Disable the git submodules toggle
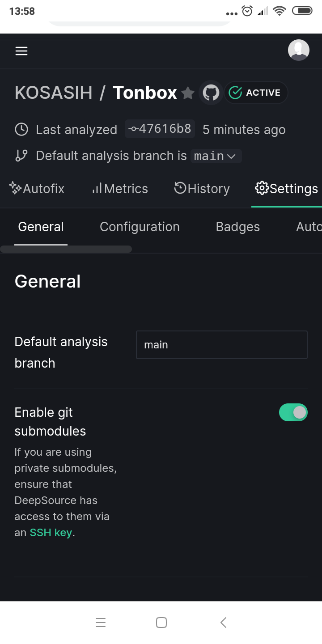This screenshot has width=322, height=644. pyautogui.click(x=293, y=412)
